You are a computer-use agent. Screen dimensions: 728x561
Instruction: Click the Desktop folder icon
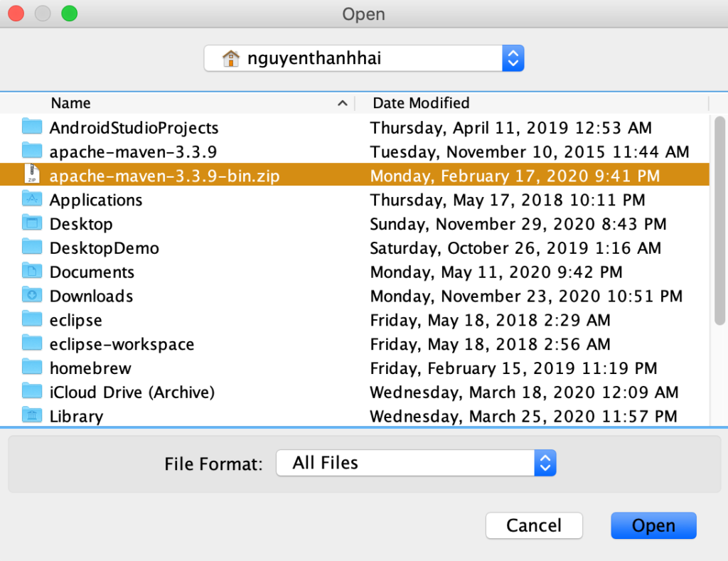32,223
